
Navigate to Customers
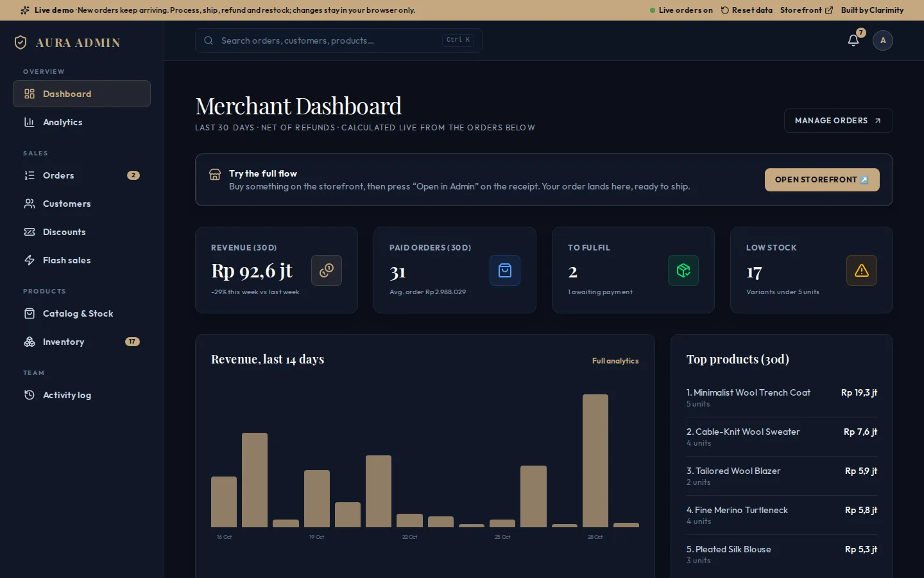(x=81, y=204)
